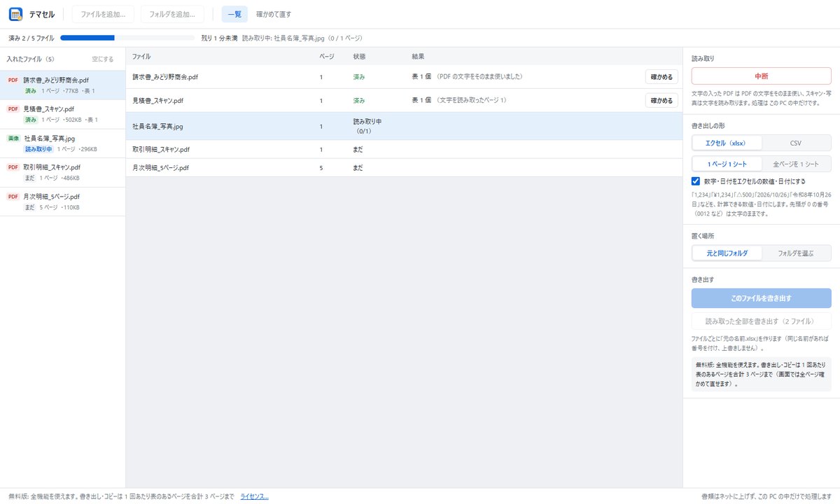Click the テマセル app logo icon
Image resolution: width=840 pixels, height=504 pixels.
point(15,14)
